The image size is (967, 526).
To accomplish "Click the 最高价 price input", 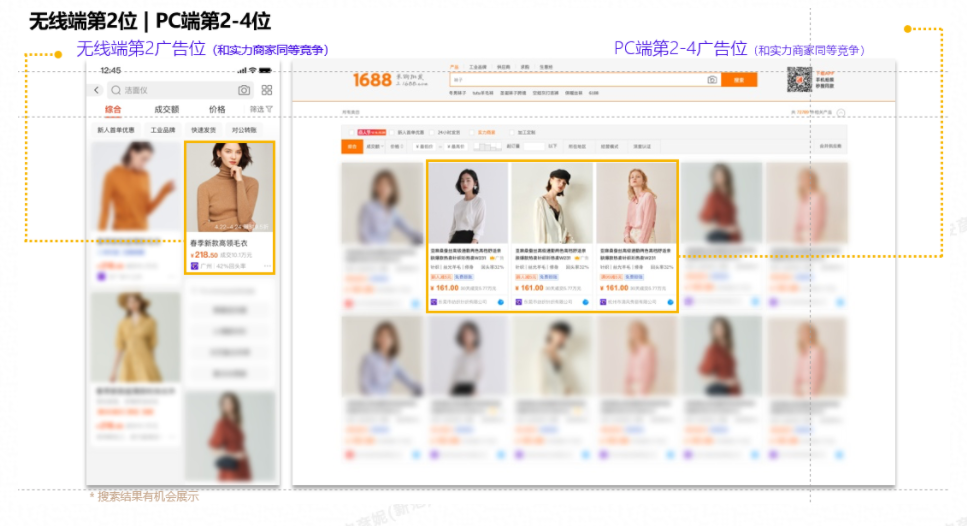I will click(x=456, y=147).
